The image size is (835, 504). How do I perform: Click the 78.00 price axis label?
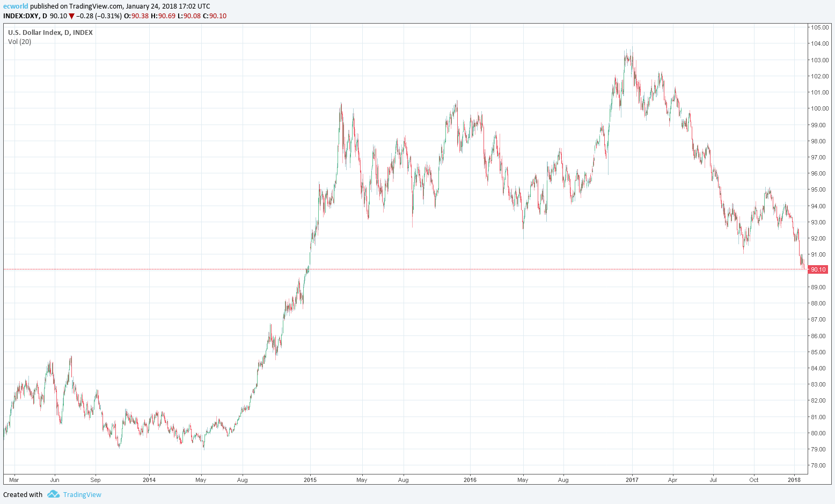click(x=818, y=465)
